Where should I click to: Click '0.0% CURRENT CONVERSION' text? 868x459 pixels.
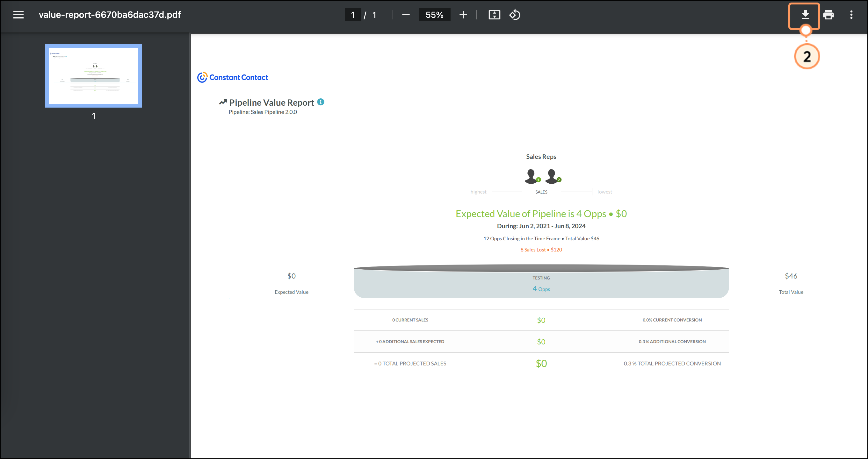672,320
